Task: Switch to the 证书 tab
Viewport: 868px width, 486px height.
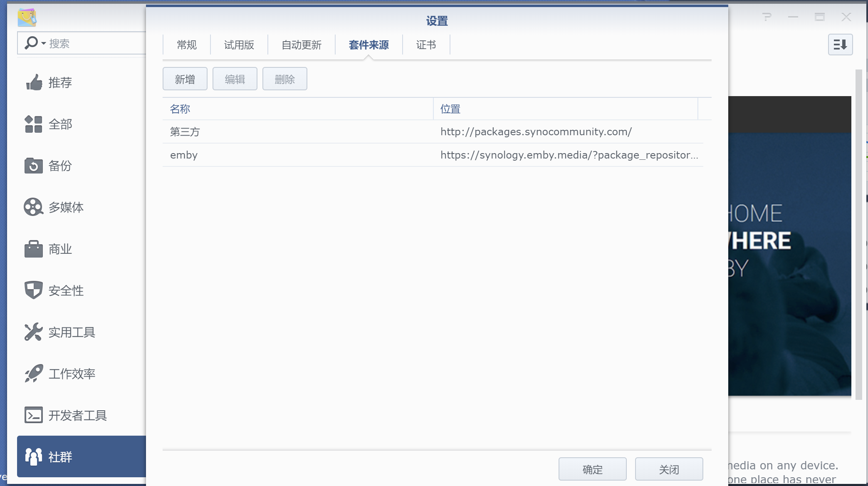Action: click(425, 45)
